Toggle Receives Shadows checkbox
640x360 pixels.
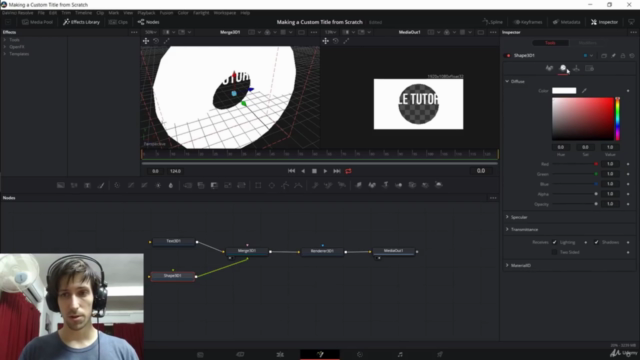596,242
